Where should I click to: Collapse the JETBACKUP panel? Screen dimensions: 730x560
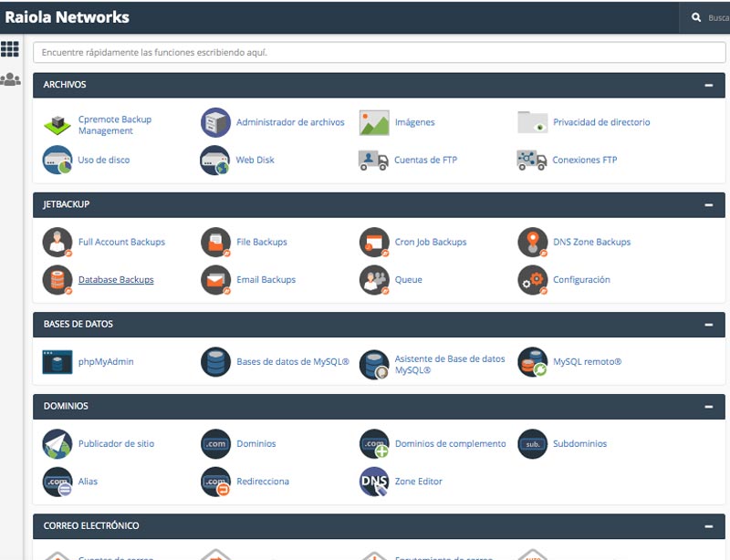[709, 204]
